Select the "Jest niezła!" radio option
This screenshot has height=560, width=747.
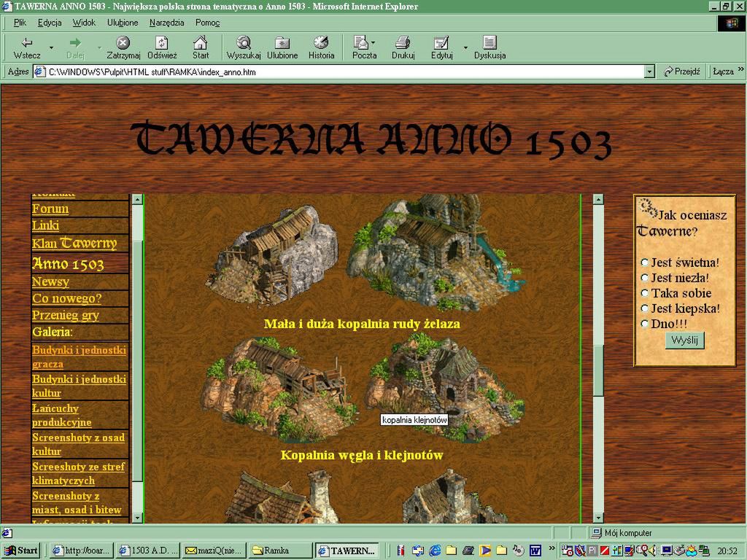click(645, 278)
